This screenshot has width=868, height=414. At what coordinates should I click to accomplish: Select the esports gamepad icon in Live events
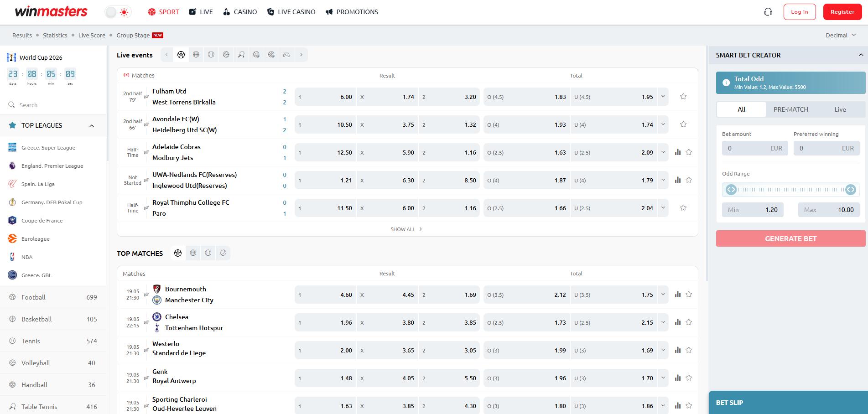pyautogui.click(x=286, y=55)
